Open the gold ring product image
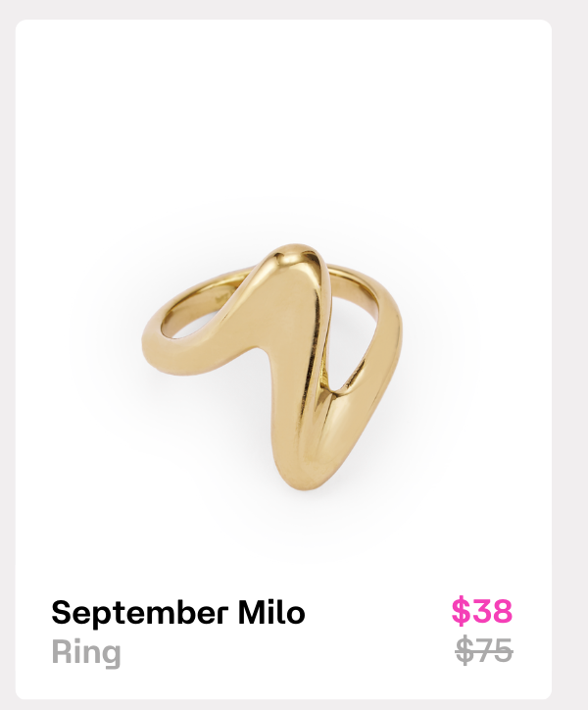Screen dimensions: 588x710 pyautogui.click(x=272, y=368)
